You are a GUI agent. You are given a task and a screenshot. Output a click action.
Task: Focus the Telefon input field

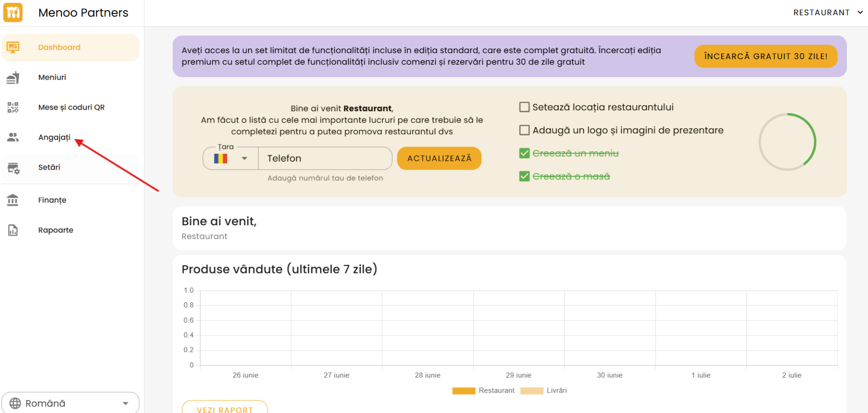coord(325,159)
